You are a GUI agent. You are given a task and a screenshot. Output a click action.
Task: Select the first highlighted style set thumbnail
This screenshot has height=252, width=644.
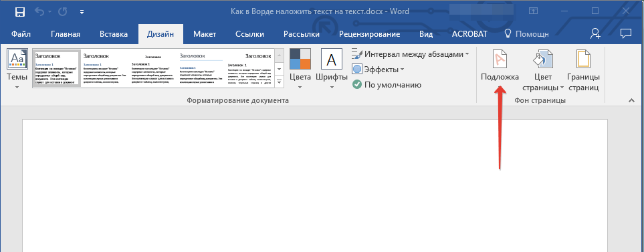click(57, 68)
